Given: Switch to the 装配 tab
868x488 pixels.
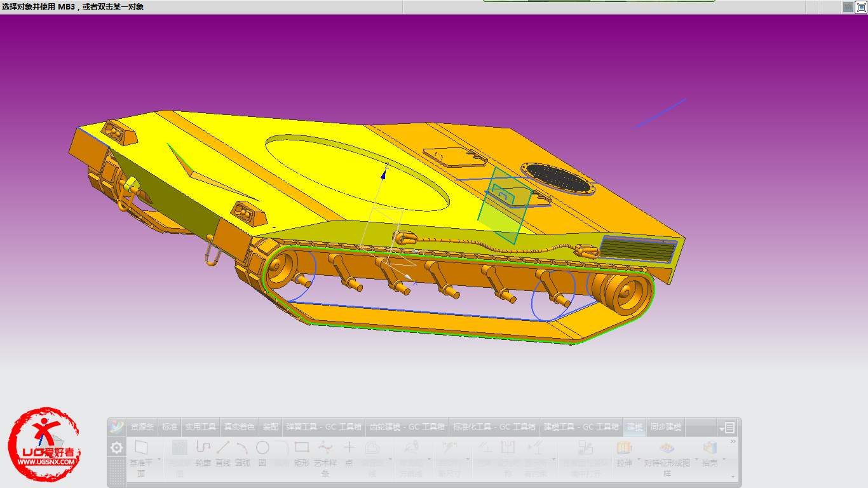Looking at the screenshot, I should [x=271, y=427].
